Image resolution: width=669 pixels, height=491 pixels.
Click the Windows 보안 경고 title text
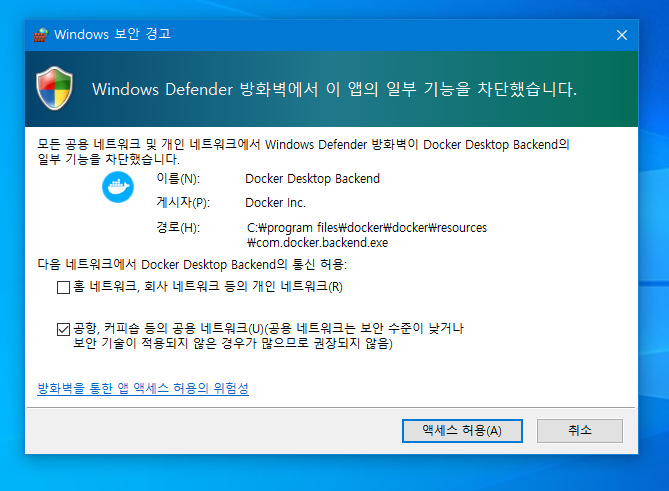click(113, 34)
